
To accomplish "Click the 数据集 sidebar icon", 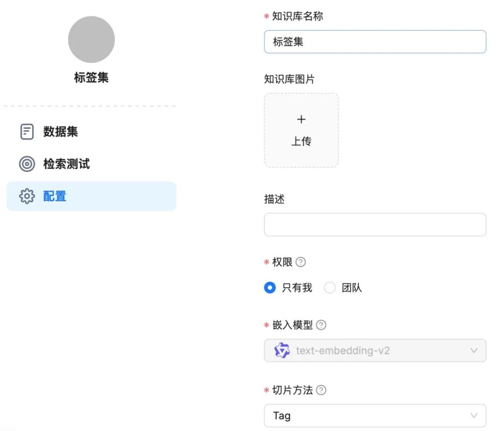I will pos(27,131).
